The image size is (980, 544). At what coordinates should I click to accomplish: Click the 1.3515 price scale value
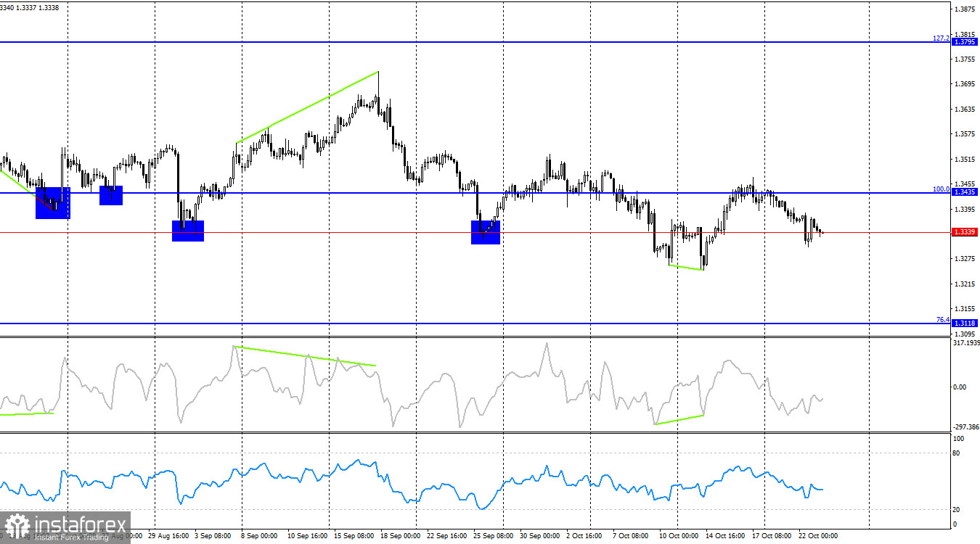tap(965, 159)
